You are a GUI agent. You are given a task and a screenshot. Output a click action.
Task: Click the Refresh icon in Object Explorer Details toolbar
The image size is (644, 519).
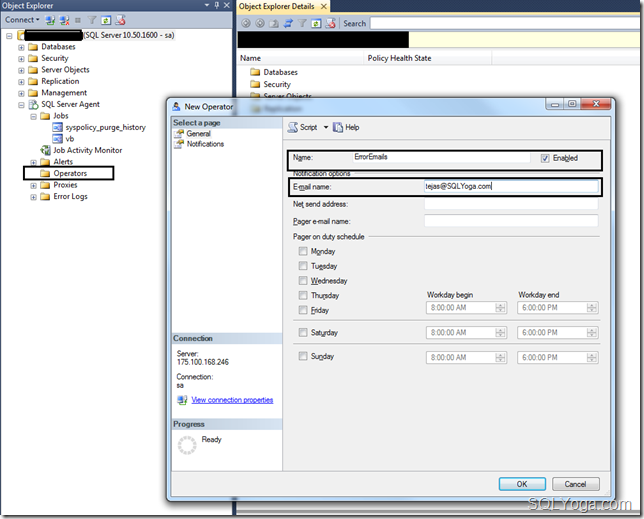pos(316,23)
